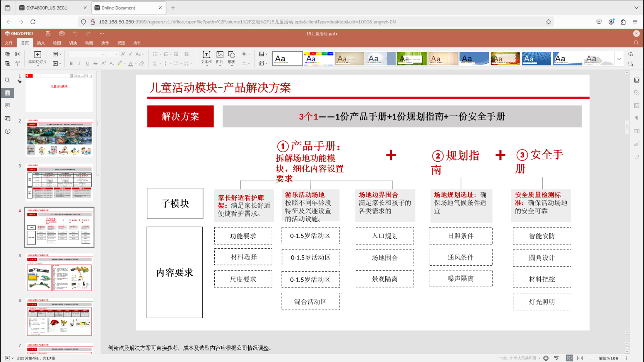The width and height of the screenshot is (644, 362).
Task: Click the zoom in plus button
Action: pyautogui.click(x=627, y=358)
